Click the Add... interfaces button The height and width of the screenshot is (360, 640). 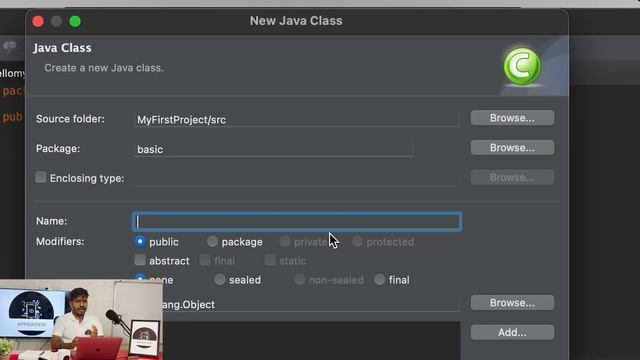pyautogui.click(x=512, y=332)
